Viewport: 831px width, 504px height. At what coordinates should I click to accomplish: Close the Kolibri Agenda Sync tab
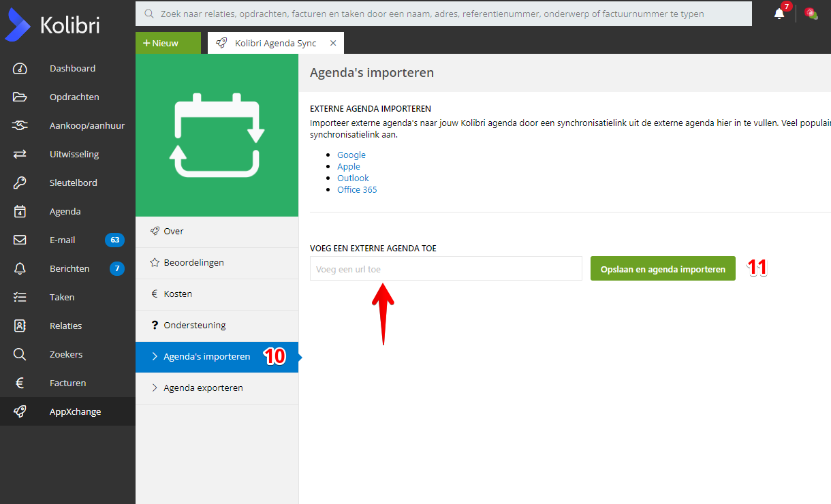point(333,43)
